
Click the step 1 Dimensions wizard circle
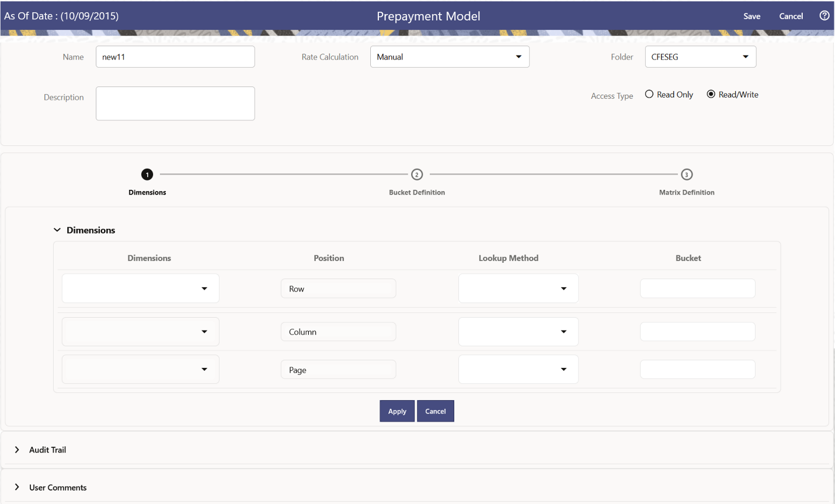tap(147, 174)
